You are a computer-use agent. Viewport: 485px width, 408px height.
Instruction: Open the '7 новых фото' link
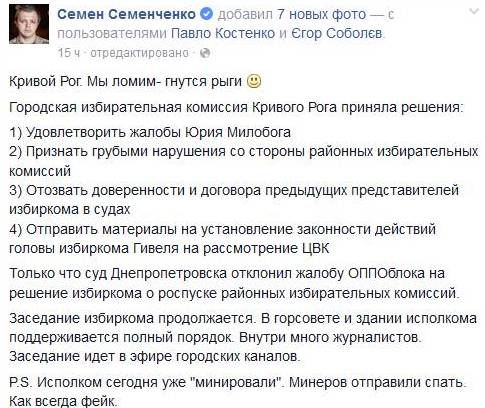tap(322, 14)
